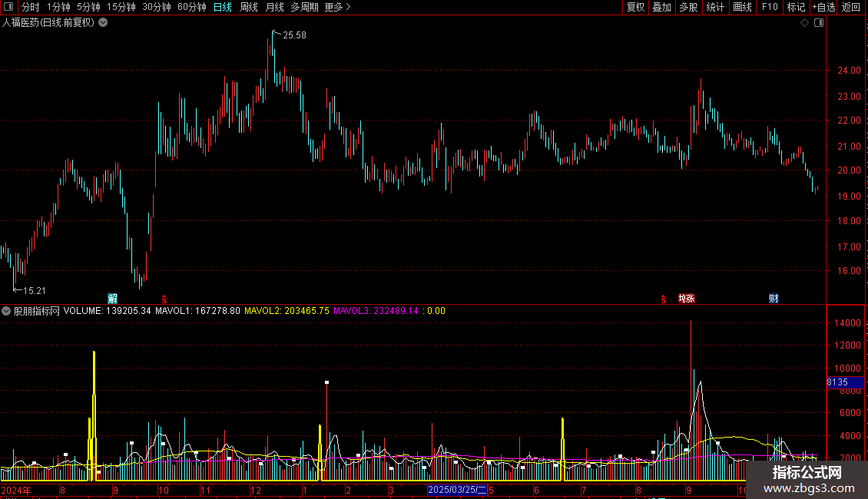This screenshot has width=868, height=499.
Task: Click the 财 financial marker
Action: click(x=774, y=299)
